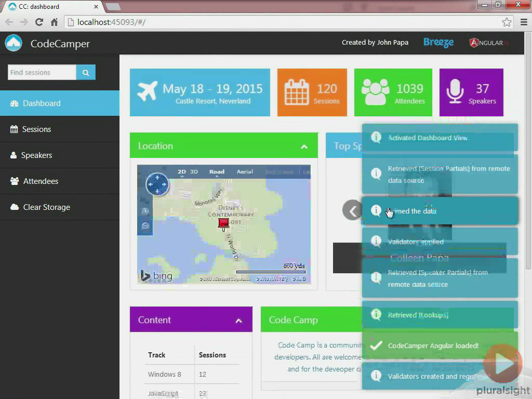Image resolution: width=532 pixels, height=399 pixels.
Task: Bookmark page with star icon
Action: tap(507, 22)
